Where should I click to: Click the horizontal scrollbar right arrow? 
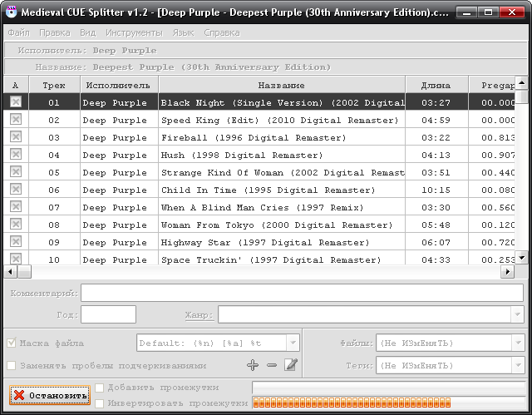point(508,272)
